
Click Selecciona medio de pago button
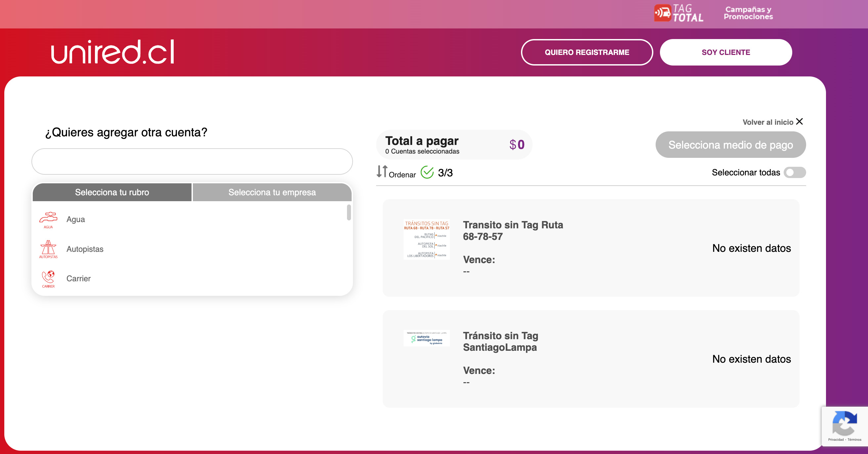click(x=730, y=145)
